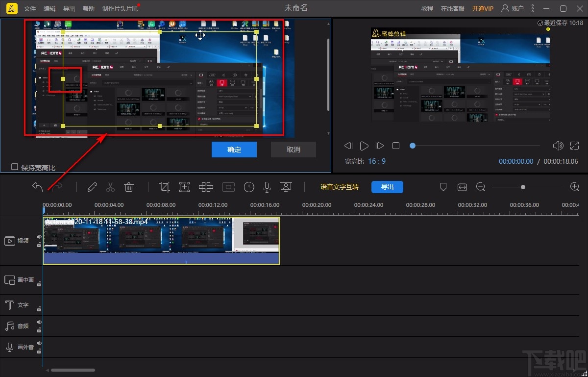This screenshot has width=588, height=377.
Task: Open the pencil edit tool
Action: tap(92, 187)
